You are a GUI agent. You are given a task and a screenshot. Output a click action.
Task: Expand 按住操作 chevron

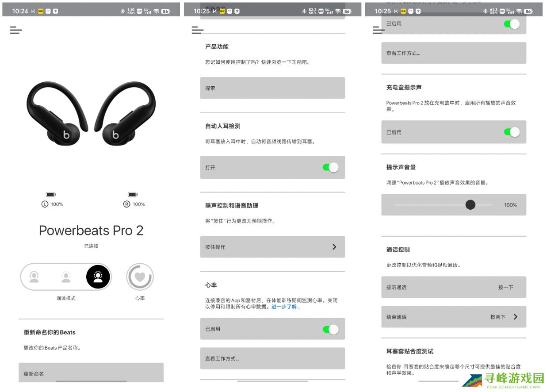(x=334, y=247)
